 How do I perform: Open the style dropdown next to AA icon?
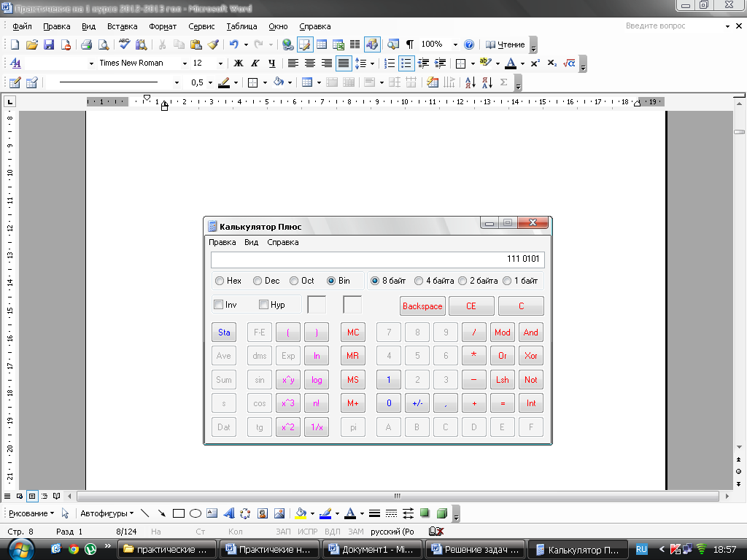click(x=91, y=63)
